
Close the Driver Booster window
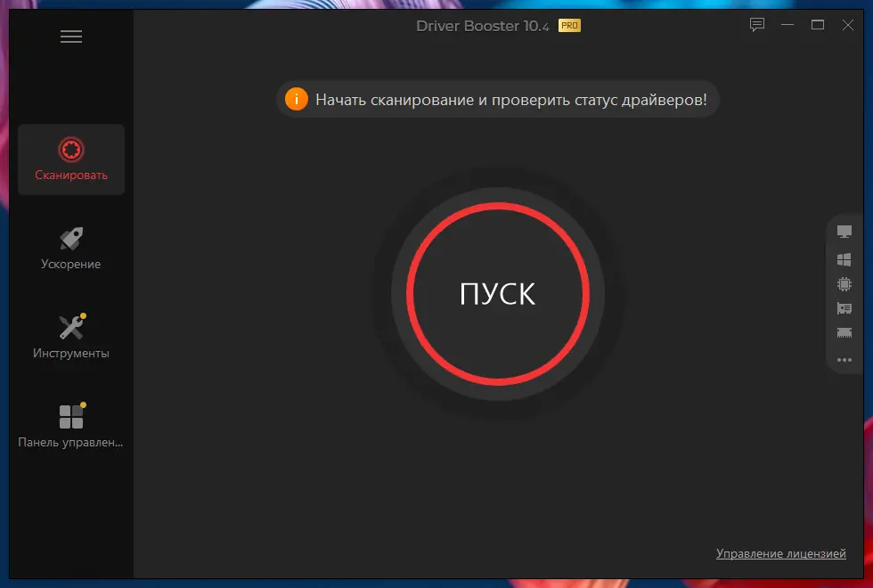coord(847,25)
